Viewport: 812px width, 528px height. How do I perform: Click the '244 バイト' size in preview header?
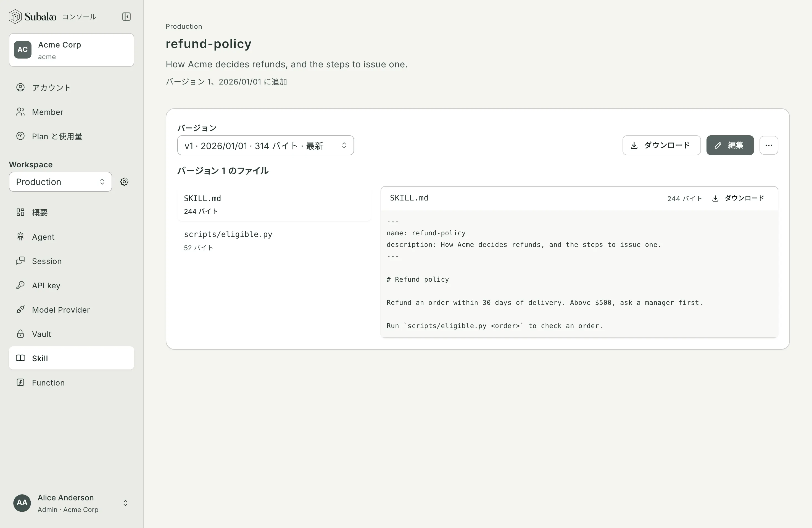(685, 199)
